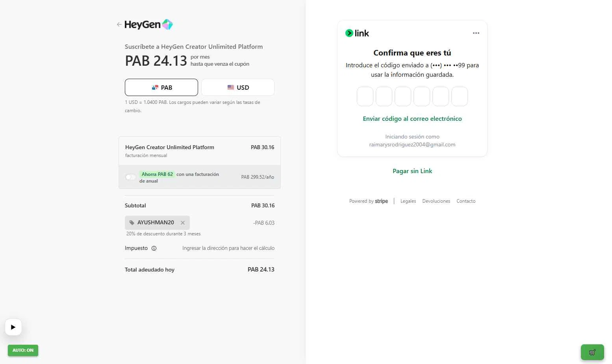Focus the second verification code box
Screen dimensions: 612x364
[x=384, y=96]
